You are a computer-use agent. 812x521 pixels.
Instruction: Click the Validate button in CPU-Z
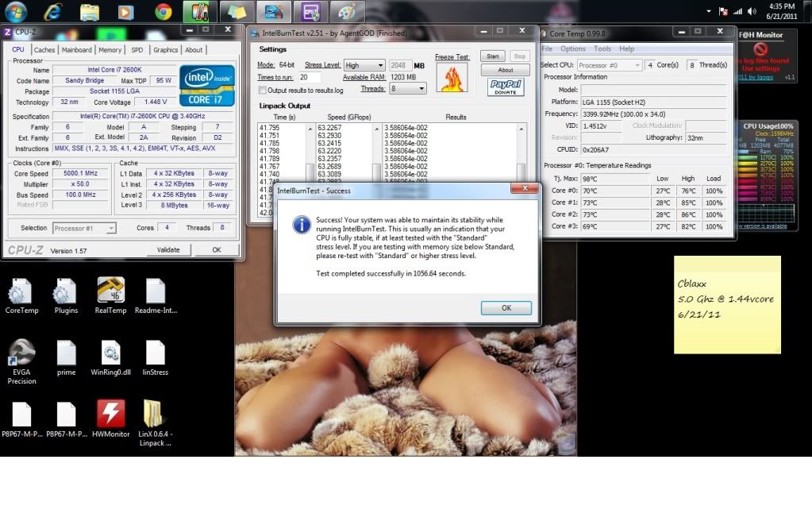168,249
